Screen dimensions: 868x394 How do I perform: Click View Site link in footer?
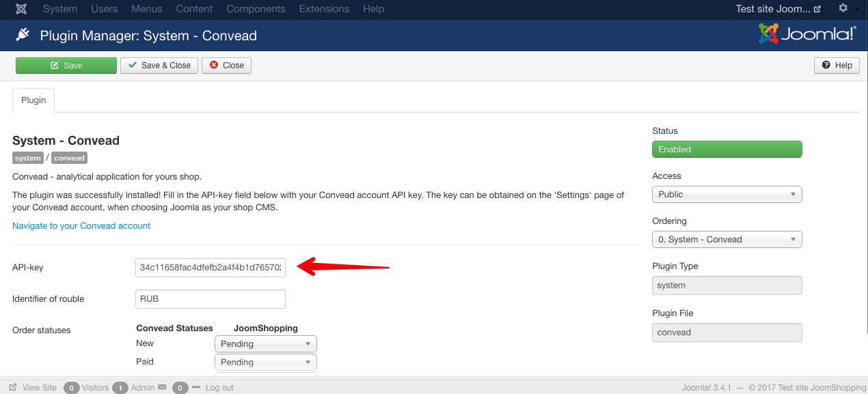point(40,387)
